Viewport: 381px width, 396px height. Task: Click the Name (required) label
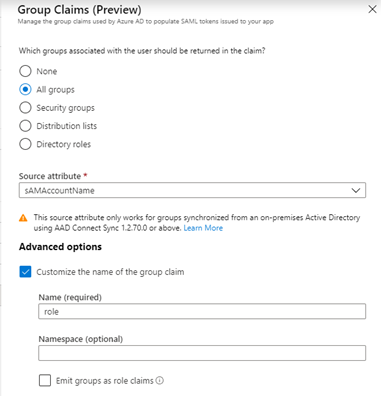pos(70,297)
